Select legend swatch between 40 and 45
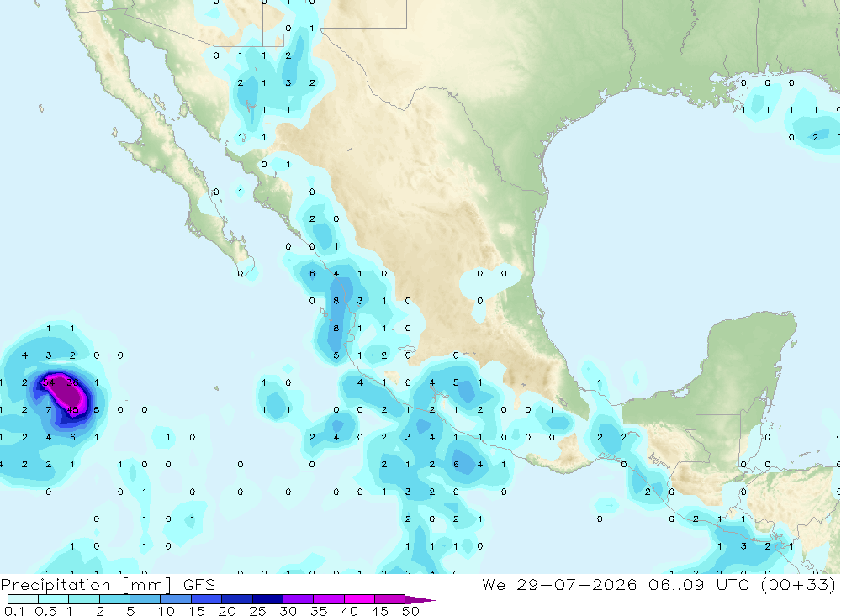Screen dimensions: 841x616 click(359, 599)
